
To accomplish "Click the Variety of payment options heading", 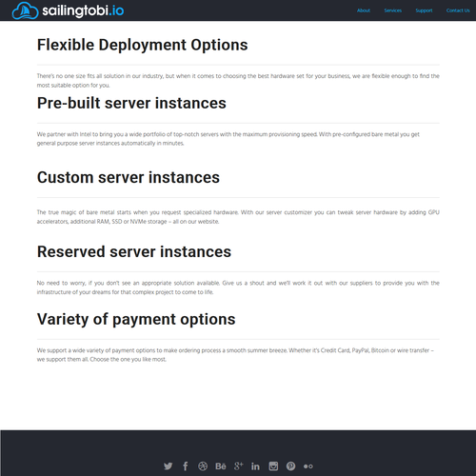I will click(x=136, y=319).
